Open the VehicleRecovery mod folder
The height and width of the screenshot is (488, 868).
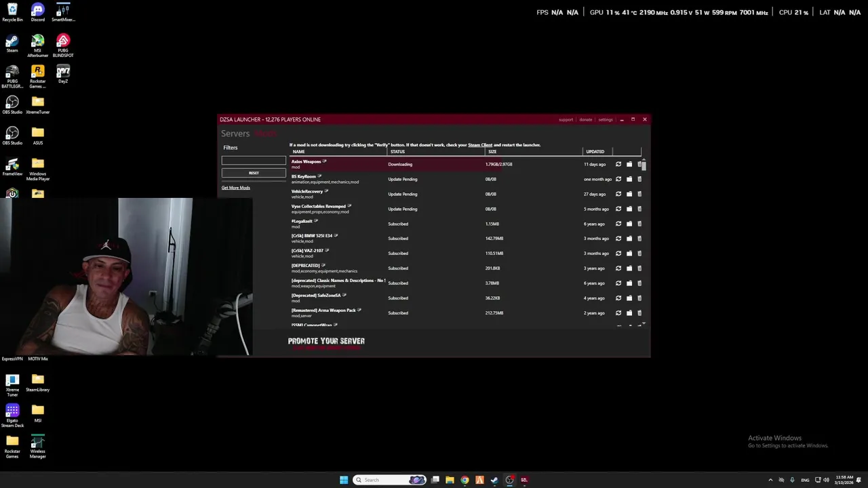point(629,194)
